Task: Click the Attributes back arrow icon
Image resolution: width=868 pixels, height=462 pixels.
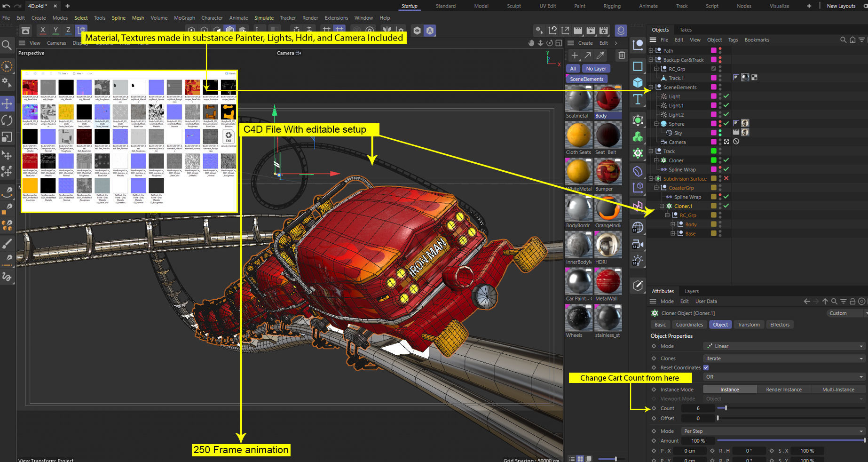Action: (807, 302)
